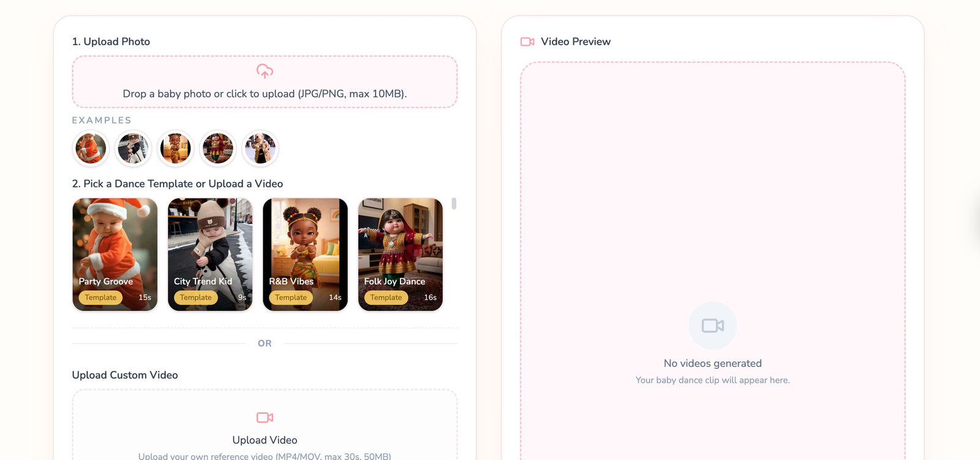This screenshot has height=460, width=980.
Task: Choose the fourth example photo in folk costume
Action: [218, 149]
